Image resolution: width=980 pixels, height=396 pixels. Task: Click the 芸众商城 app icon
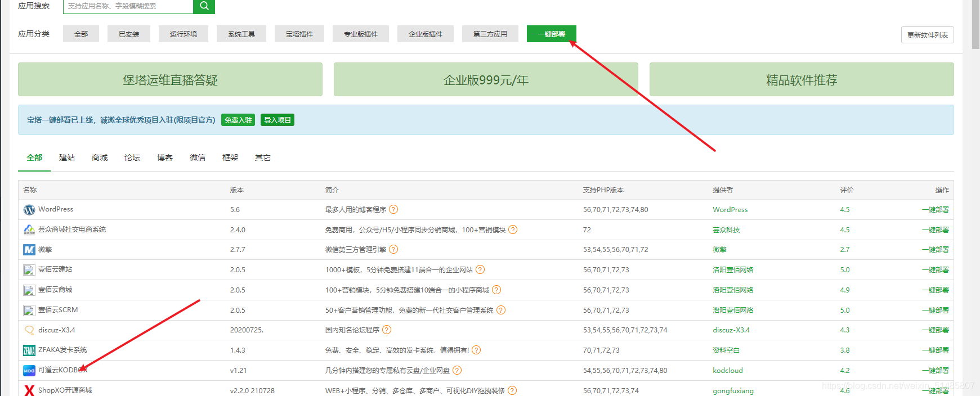click(x=29, y=229)
